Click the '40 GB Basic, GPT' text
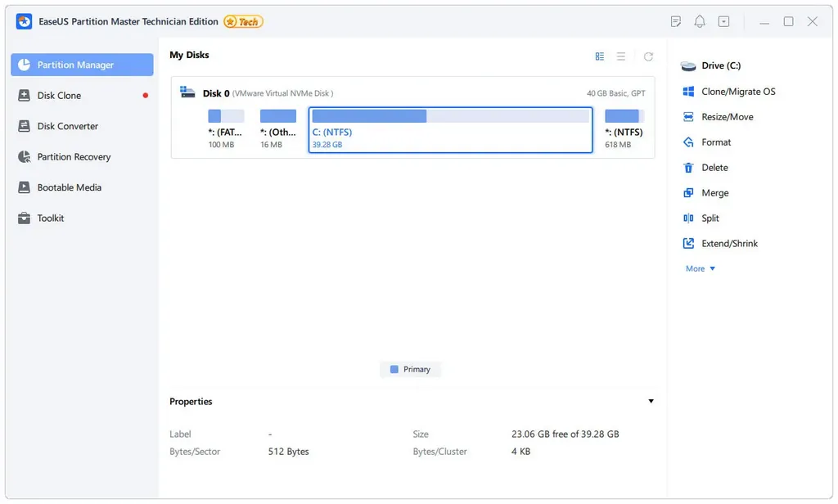This screenshot has width=838, height=504. (615, 93)
